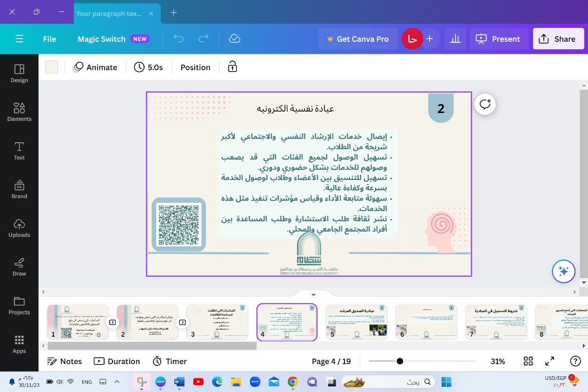Add a comment to the slide

point(485,104)
